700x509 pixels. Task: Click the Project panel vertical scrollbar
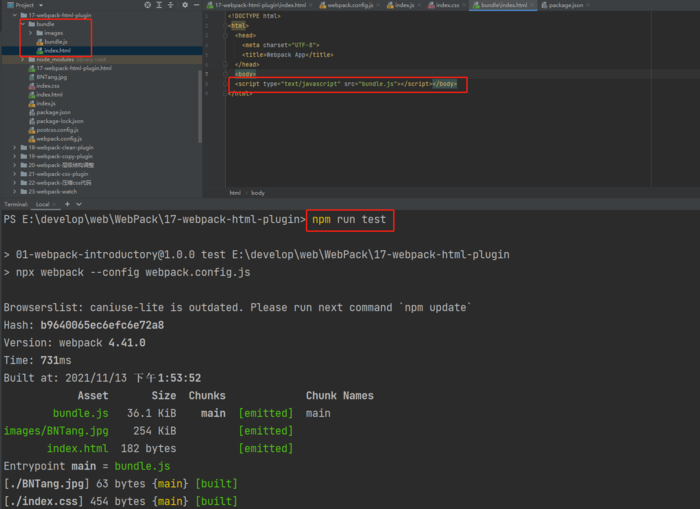click(200, 107)
